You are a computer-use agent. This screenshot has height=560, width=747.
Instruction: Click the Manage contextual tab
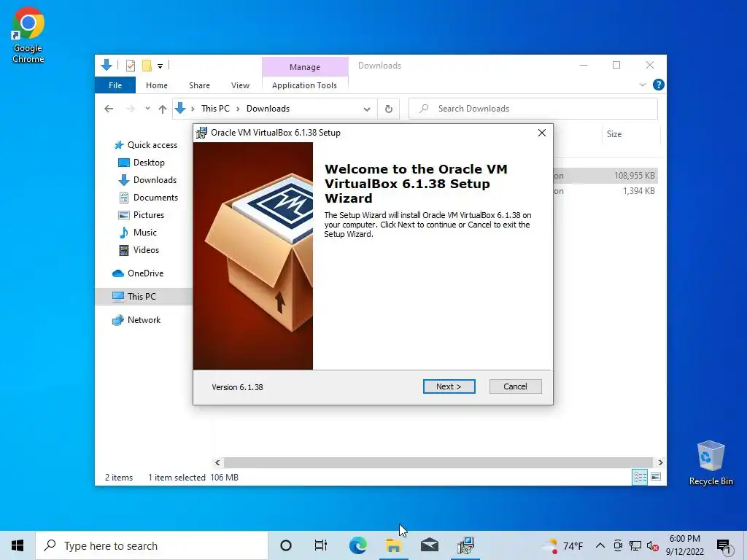pyautogui.click(x=305, y=67)
